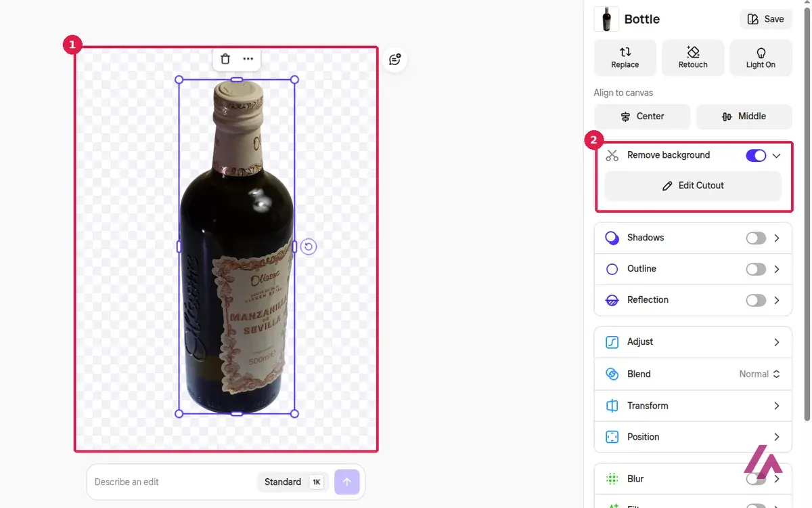The image size is (812, 508).
Task: Click the Edit Cutout button
Action: pos(693,186)
